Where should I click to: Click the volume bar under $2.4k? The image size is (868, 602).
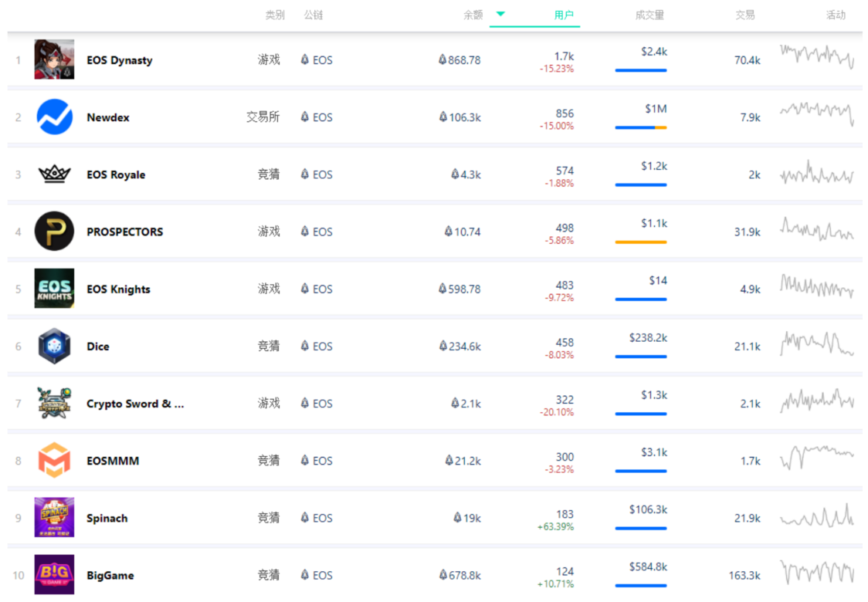pyautogui.click(x=641, y=70)
